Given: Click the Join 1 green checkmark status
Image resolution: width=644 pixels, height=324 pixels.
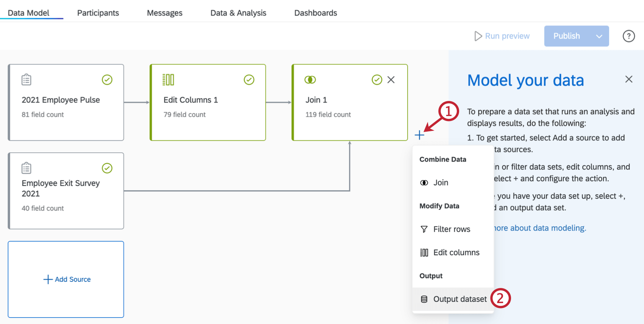Looking at the screenshot, I should pos(377,80).
